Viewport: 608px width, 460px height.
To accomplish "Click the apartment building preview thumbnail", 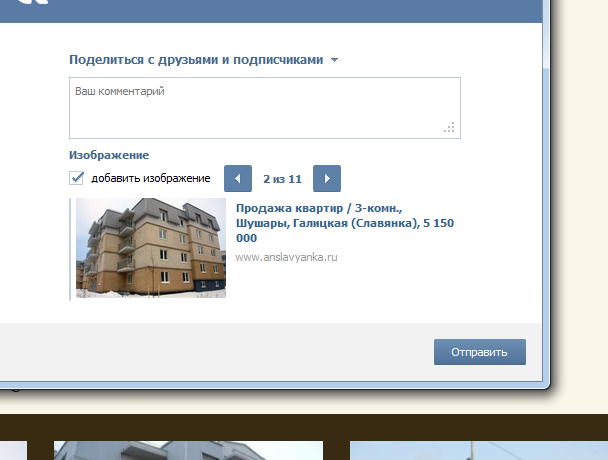I will point(151,248).
